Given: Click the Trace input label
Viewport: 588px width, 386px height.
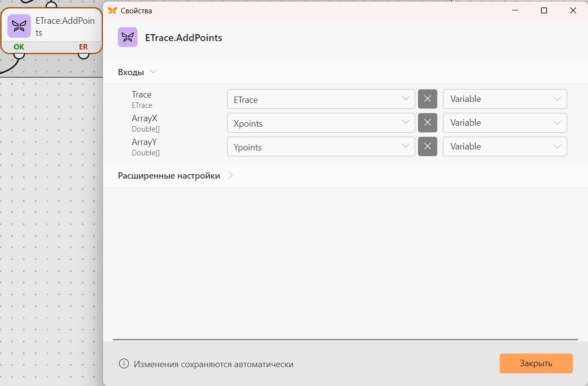Looking at the screenshot, I should tap(142, 95).
